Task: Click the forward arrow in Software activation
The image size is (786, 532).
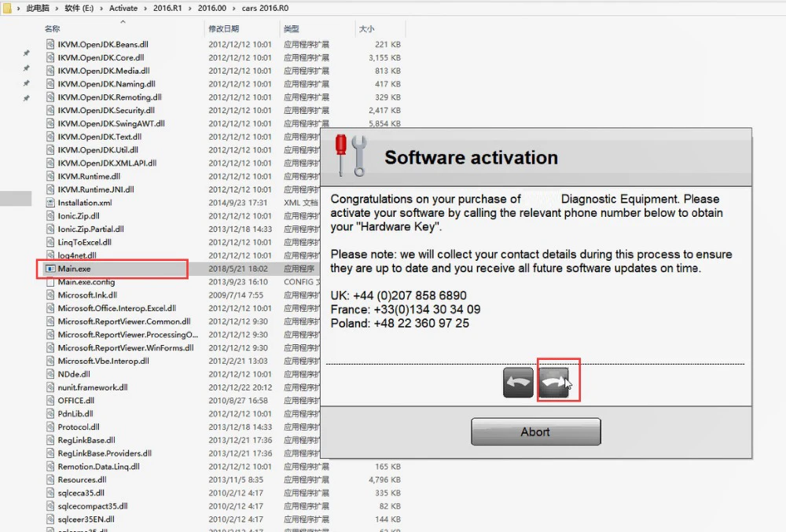Action: point(553,382)
